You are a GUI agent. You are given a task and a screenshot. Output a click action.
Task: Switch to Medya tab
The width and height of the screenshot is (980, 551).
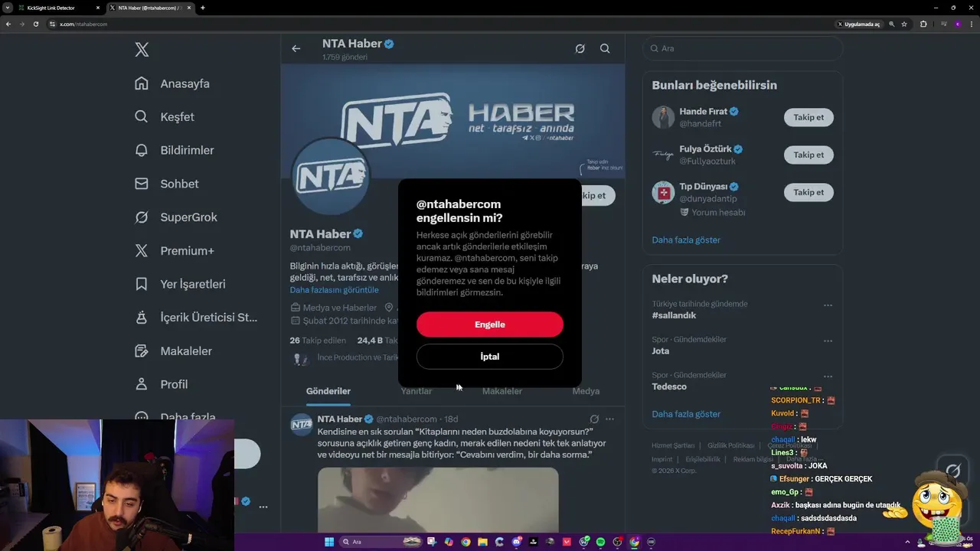pyautogui.click(x=586, y=391)
